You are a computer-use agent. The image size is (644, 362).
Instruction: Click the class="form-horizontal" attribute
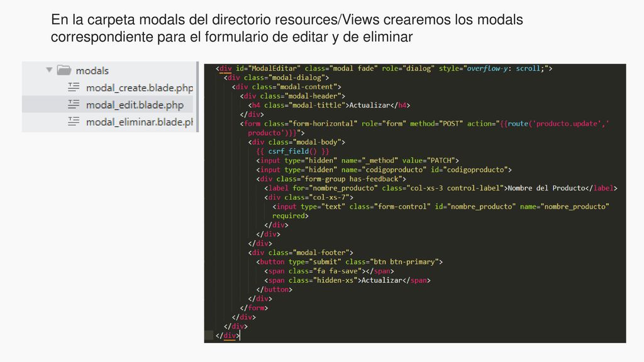[x=311, y=124]
